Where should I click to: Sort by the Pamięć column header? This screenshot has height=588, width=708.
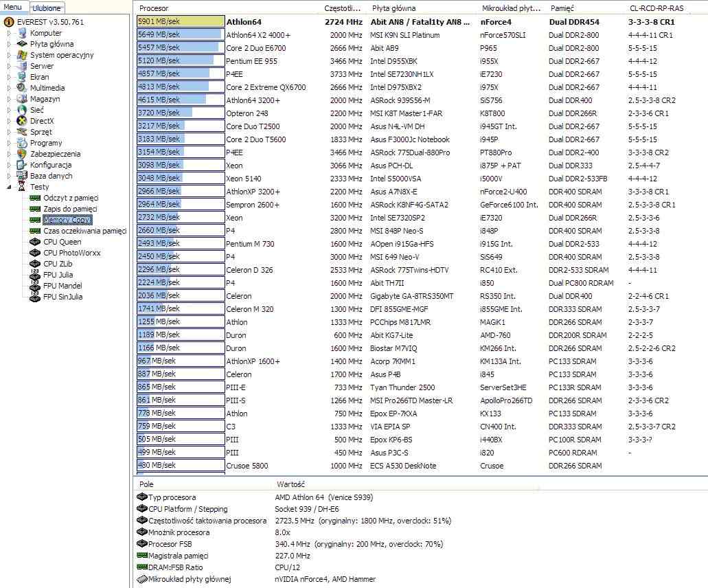click(586, 8)
